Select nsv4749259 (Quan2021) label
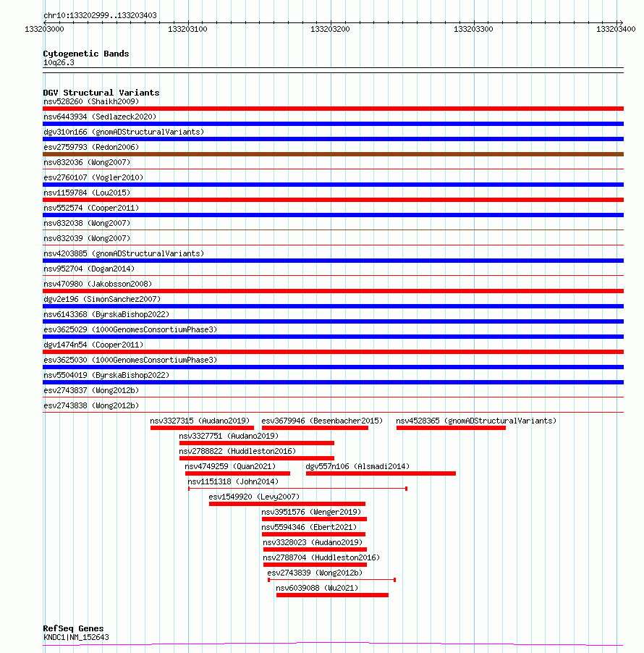This screenshot has height=653, width=644. click(230, 466)
